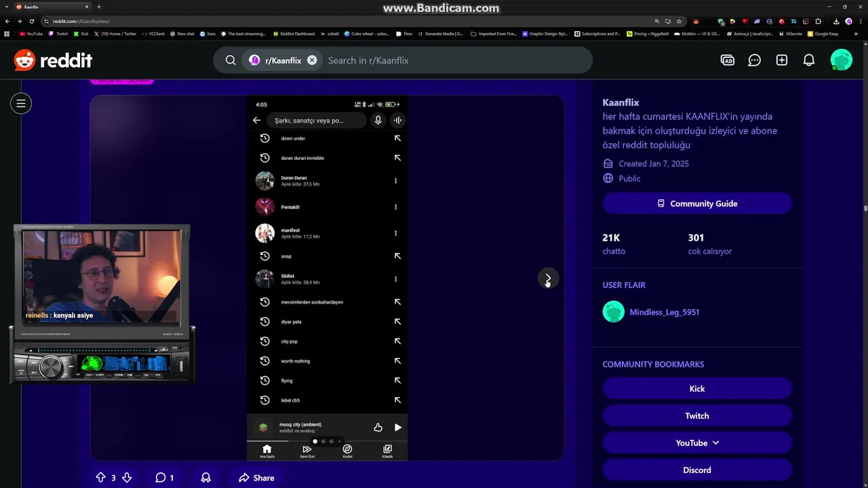Focus the Search in r/Kaanflix field
Viewport: 868px width, 488px height.
[454, 60]
